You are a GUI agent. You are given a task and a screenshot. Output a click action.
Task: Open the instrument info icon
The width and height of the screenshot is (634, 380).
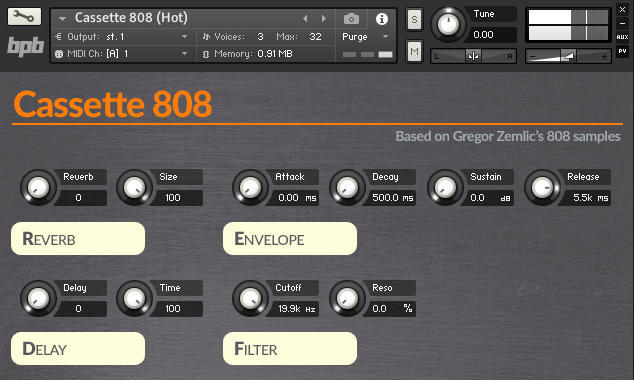(x=382, y=19)
